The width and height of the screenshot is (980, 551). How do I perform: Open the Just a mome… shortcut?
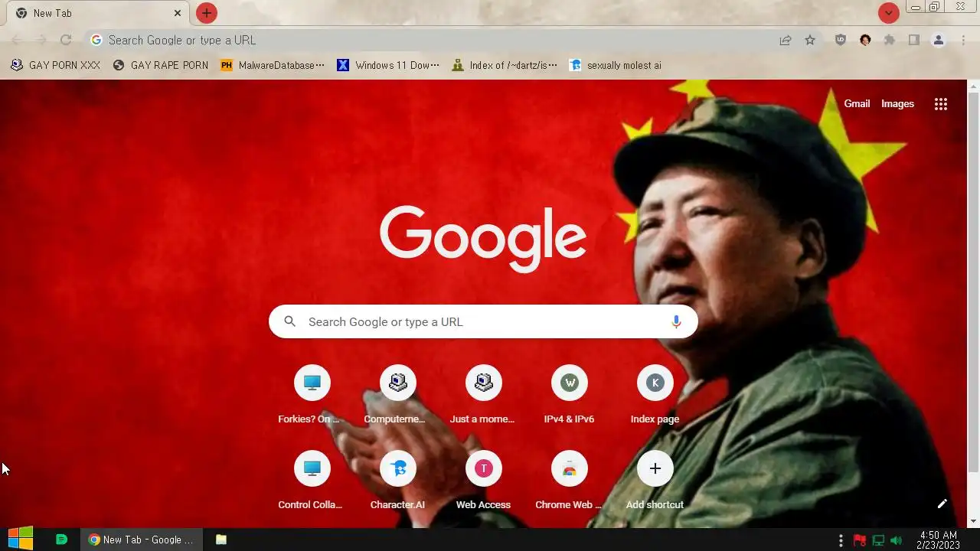coord(483,394)
